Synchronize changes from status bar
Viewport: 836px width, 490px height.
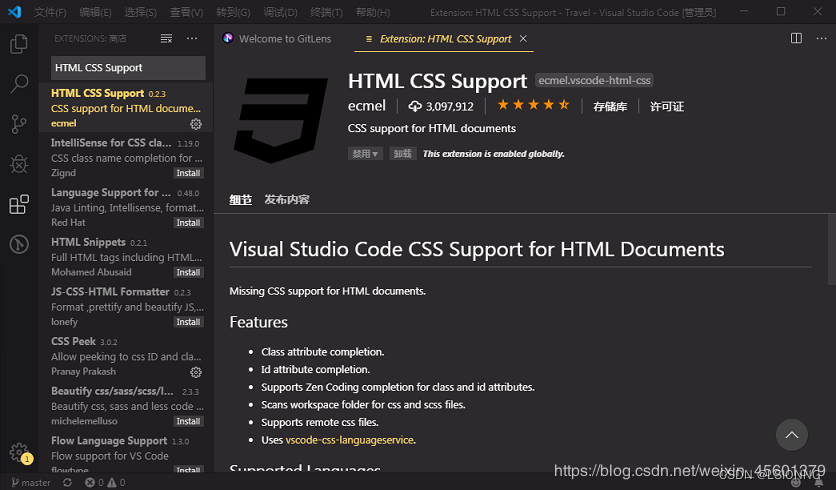[x=67, y=483]
